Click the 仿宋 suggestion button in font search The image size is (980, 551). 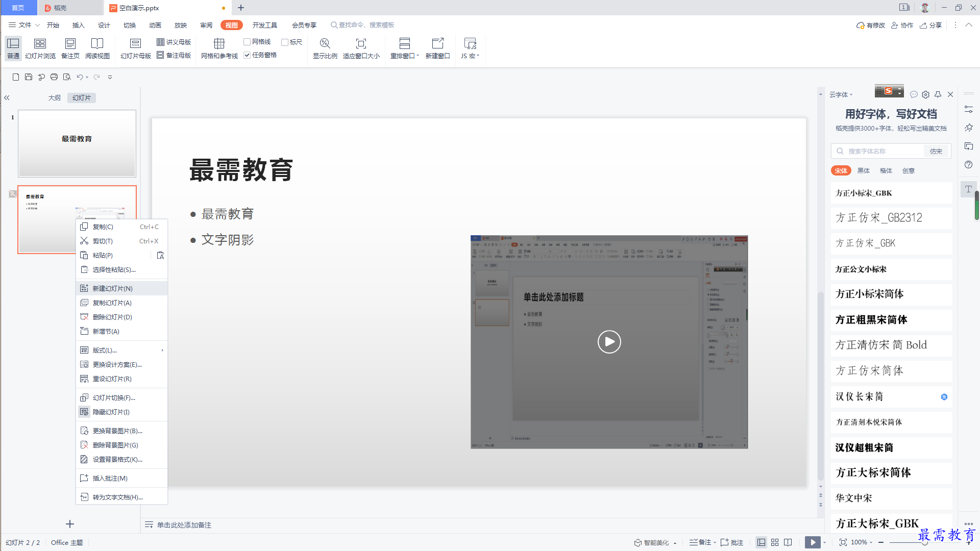[936, 151]
